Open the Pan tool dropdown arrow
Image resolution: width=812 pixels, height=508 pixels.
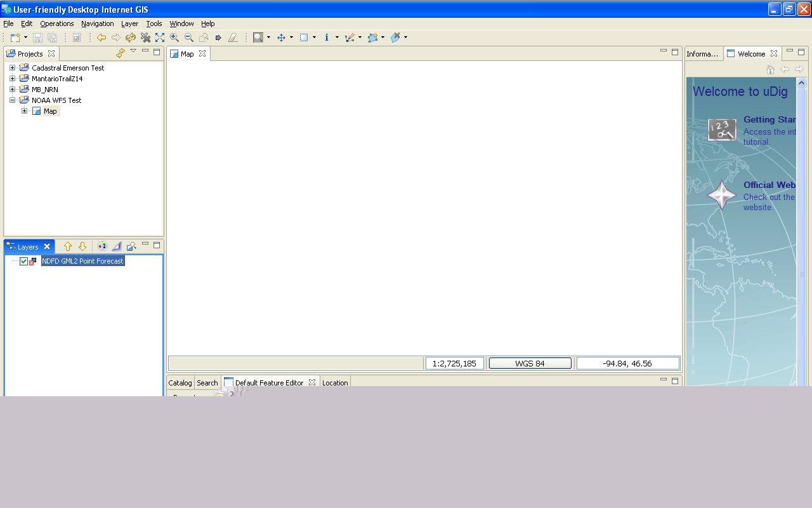pyautogui.click(x=291, y=37)
